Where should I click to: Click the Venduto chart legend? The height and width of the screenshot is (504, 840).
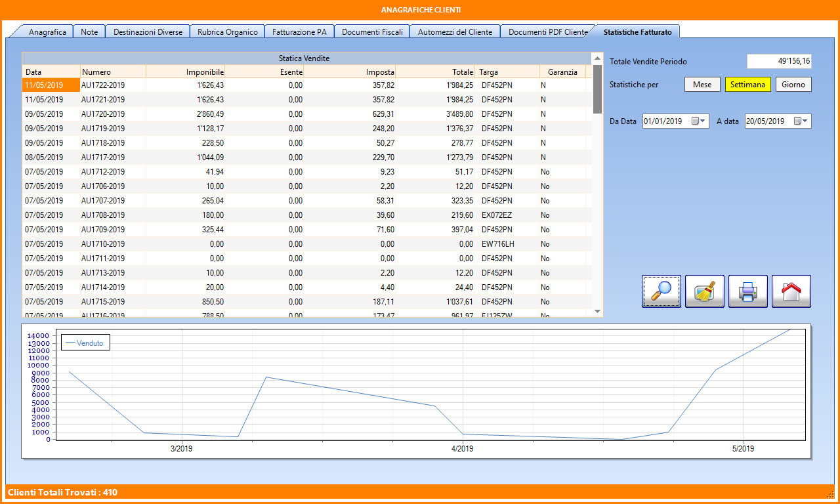pos(85,343)
